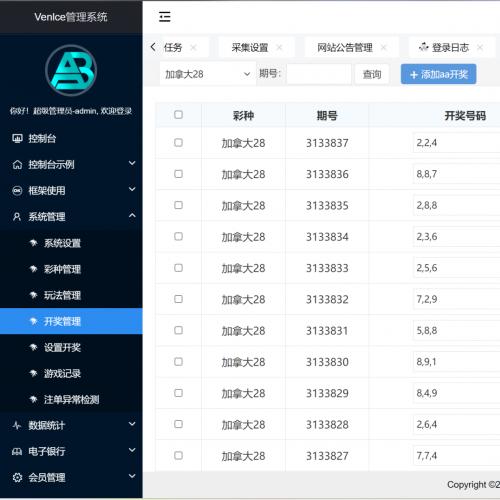Focus the 期号 input field

click(x=319, y=74)
